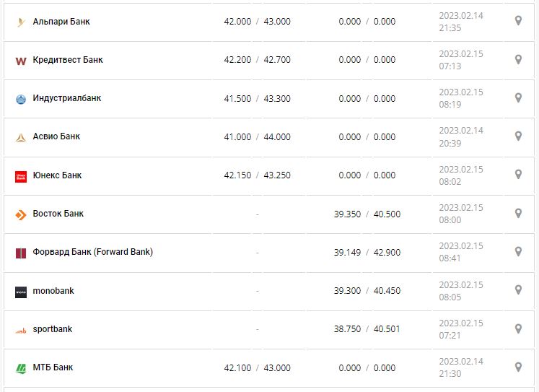Click the МТБ Банк green logo
The height and width of the screenshot is (392, 539).
[20, 368]
